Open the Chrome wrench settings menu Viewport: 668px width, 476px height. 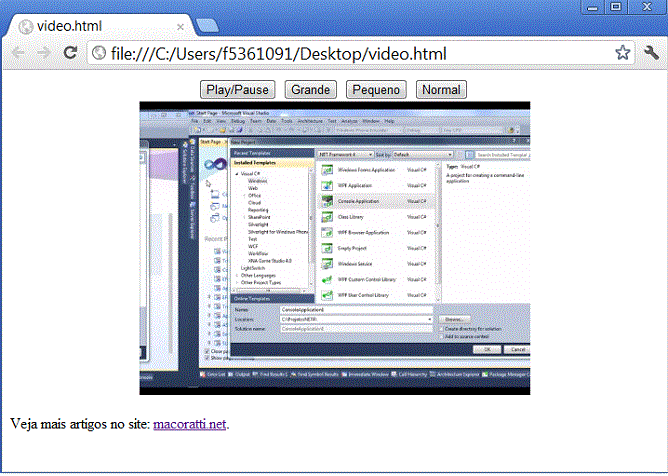[x=650, y=53]
